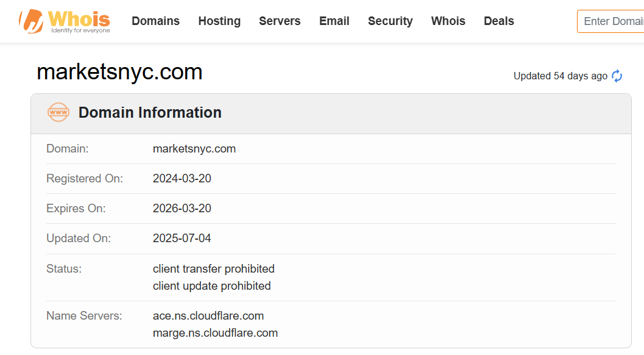Click the ace.ns.cloudflare.com name server
644x355 pixels.
click(x=208, y=316)
